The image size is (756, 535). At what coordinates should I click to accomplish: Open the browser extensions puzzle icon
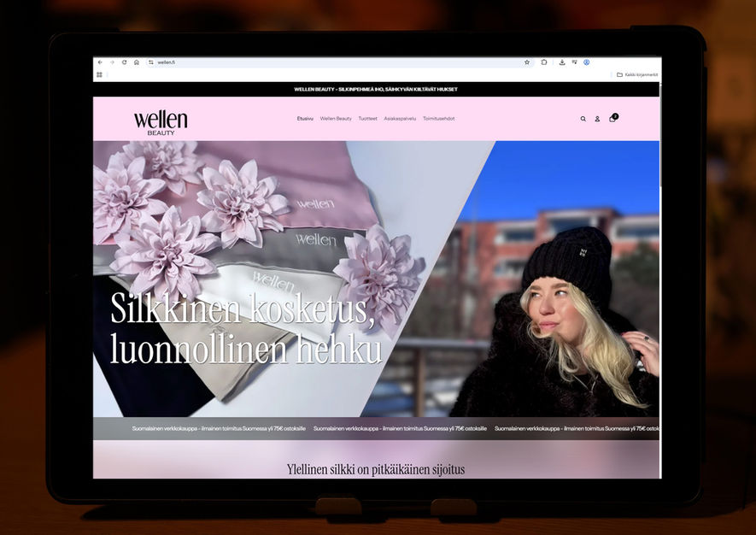click(544, 62)
